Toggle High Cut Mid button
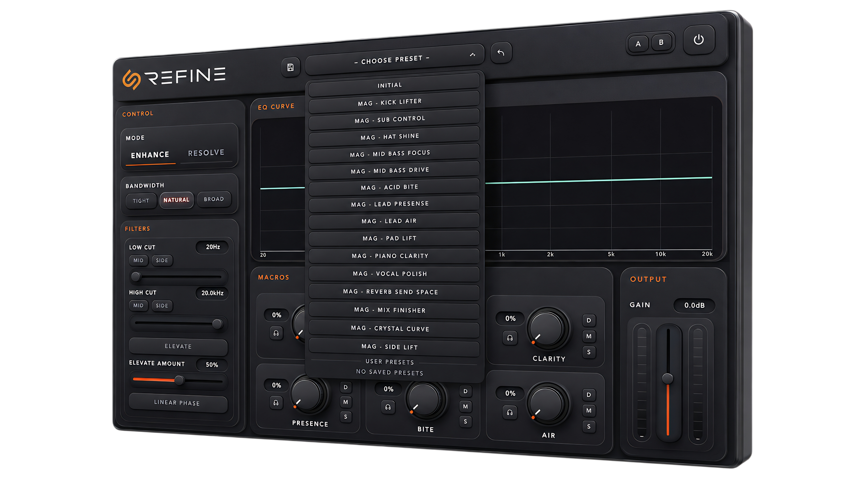The height and width of the screenshot is (488, 868). [138, 305]
